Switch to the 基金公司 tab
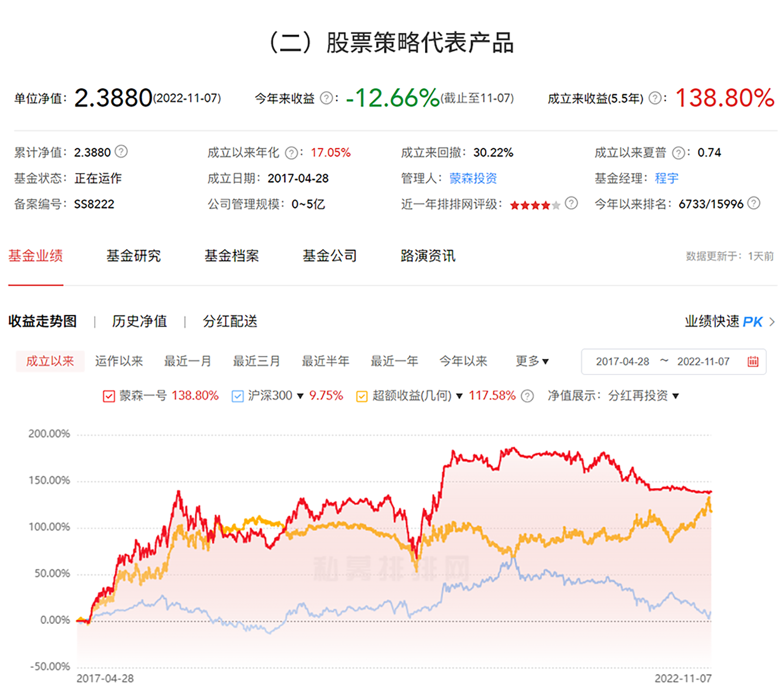Screen dimensions: 784x693 tap(329, 256)
